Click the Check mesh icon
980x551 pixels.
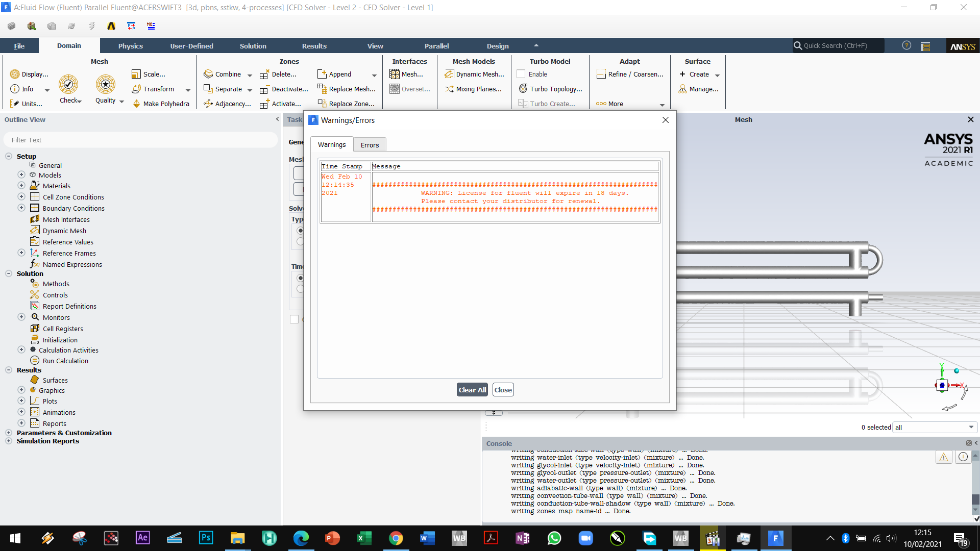tap(68, 84)
